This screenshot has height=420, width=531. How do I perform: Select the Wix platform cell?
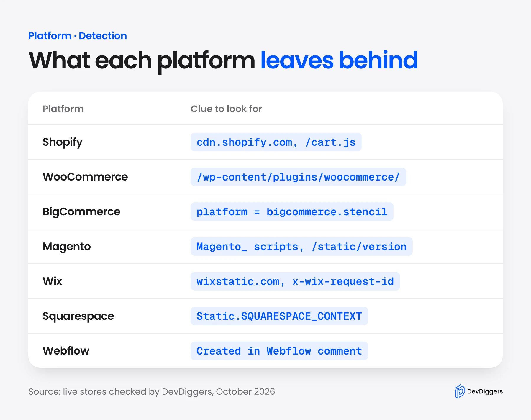coord(53,281)
